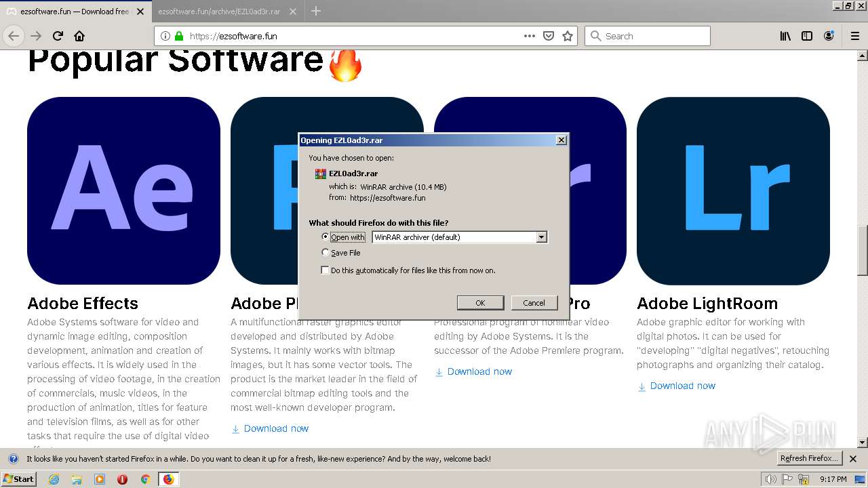Select the Save File radio button
The width and height of the screenshot is (868, 488).
pyautogui.click(x=325, y=253)
